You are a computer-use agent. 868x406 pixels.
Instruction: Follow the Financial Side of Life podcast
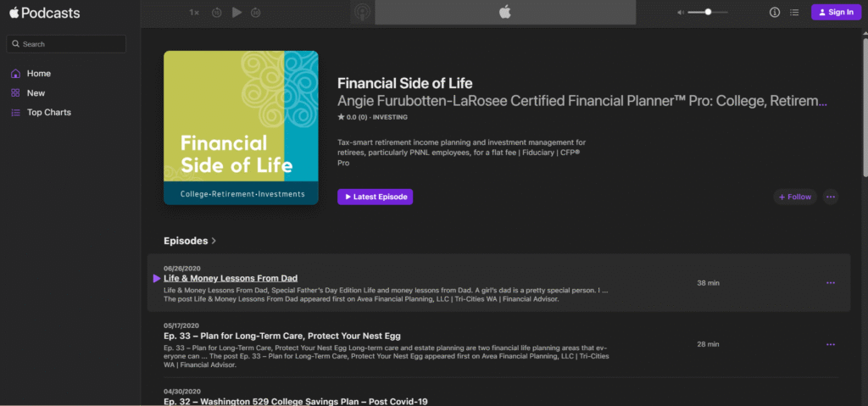pyautogui.click(x=794, y=197)
